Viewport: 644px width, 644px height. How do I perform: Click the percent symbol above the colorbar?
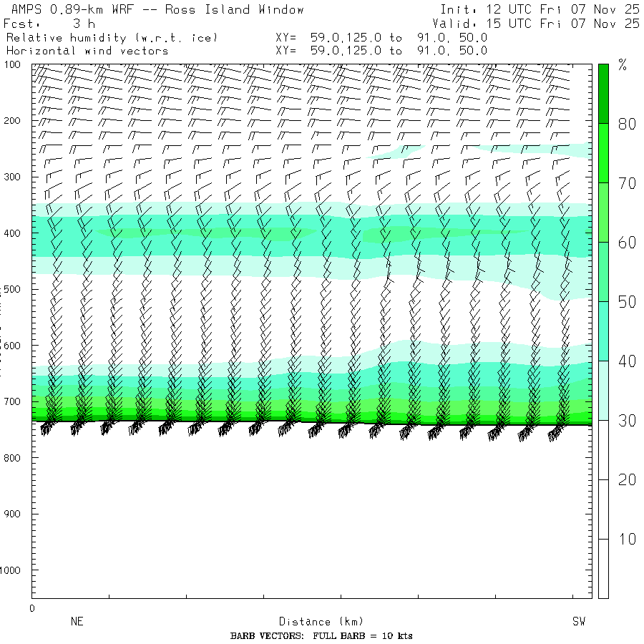(623, 66)
